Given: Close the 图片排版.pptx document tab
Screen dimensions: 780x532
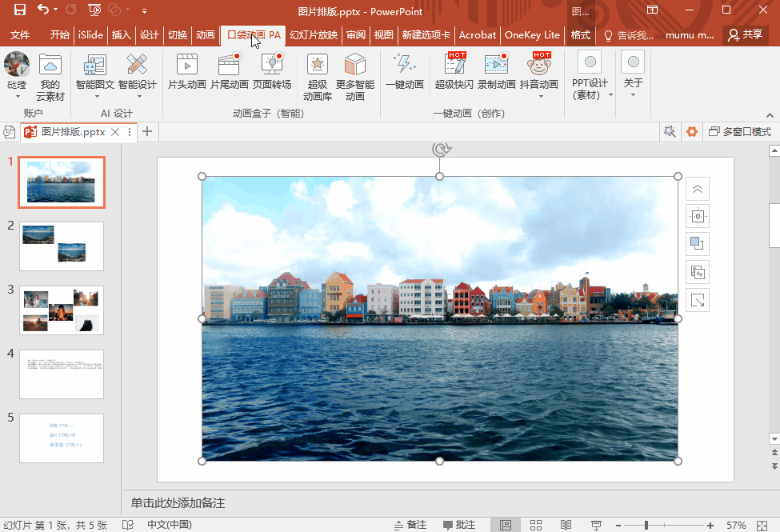Looking at the screenshot, I should [x=115, y=132].
